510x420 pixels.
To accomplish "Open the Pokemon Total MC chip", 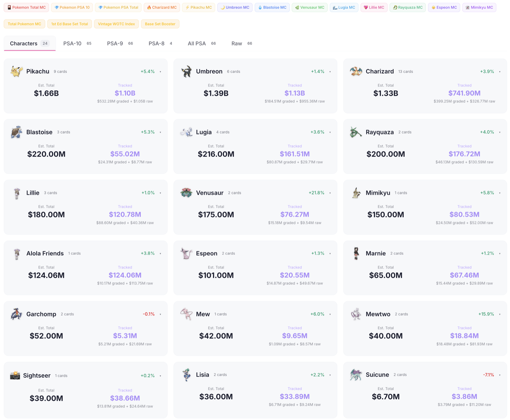I will pyautogui.click(x=26, y=7).
